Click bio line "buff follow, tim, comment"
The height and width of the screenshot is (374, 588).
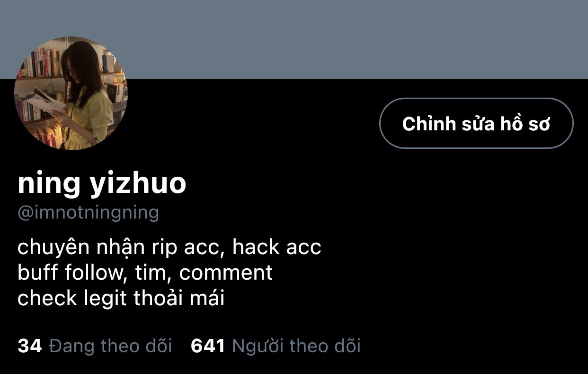[145, 274]
